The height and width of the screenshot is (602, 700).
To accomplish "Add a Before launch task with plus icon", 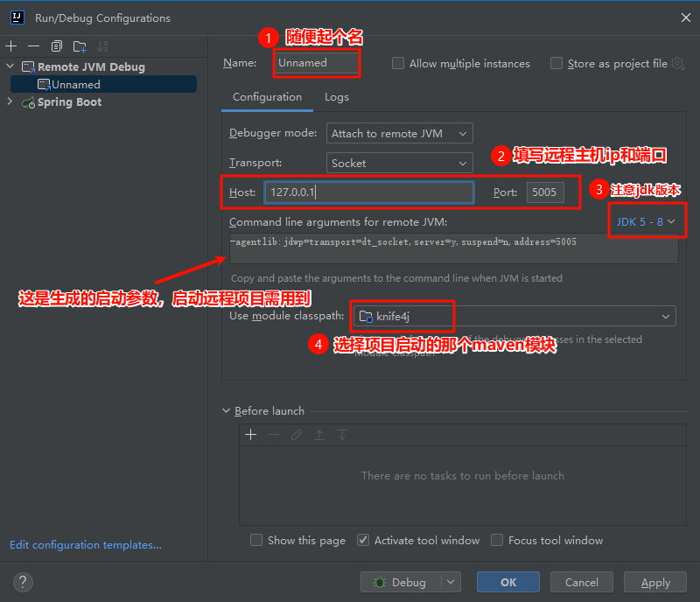I will [x=250, y=435].
